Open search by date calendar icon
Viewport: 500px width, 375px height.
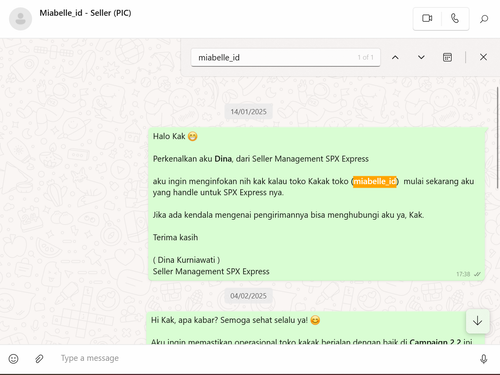447,57
